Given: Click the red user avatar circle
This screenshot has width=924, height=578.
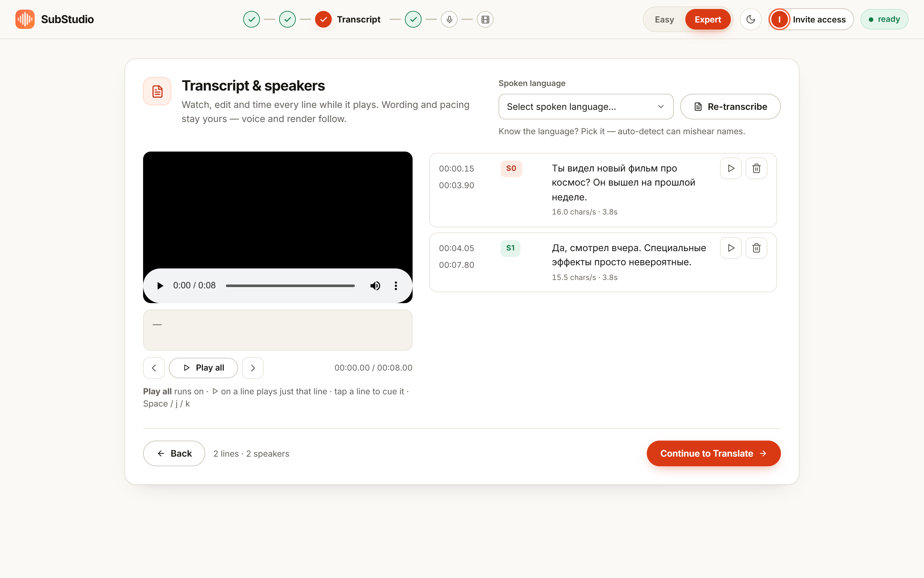Looking at the screenshot, I should pyautogui.click(x=779, y=19).
